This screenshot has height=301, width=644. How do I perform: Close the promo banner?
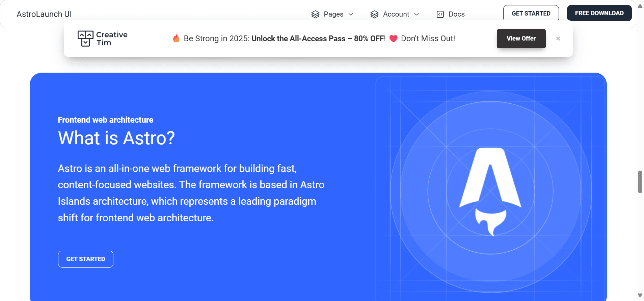point(558,39)
